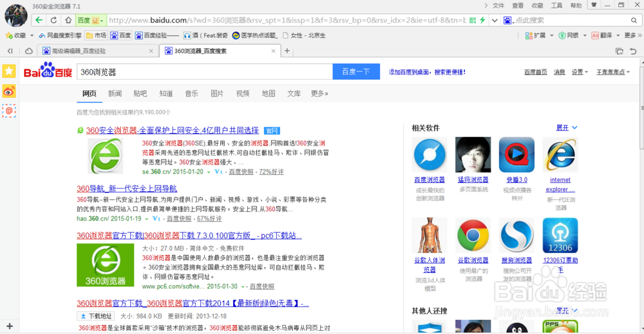The height and width of the screenshot is (334, 644).
Task: Open the 医学热点话题 bookmark
Action: click(x=255, y=35)
